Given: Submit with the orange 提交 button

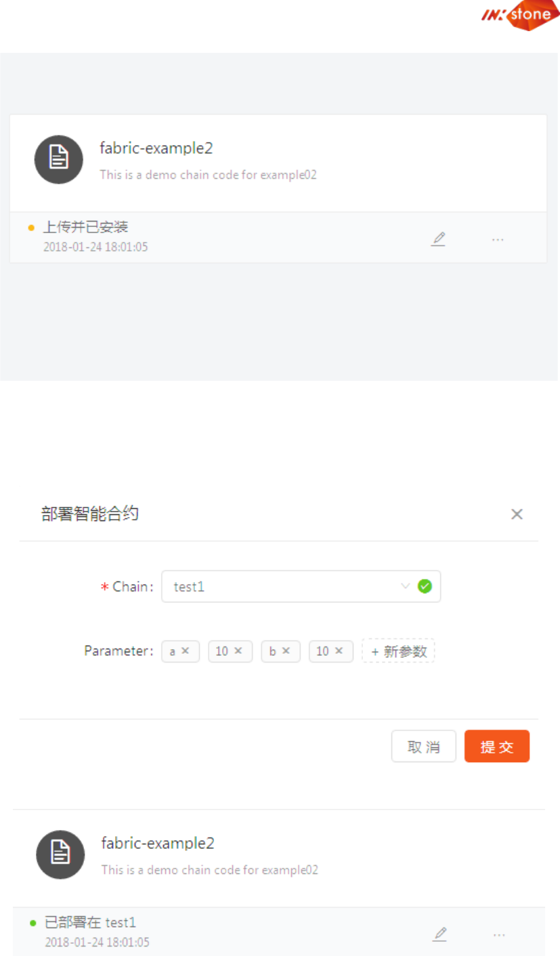Looking at the screenshot, I should [497, 747].
